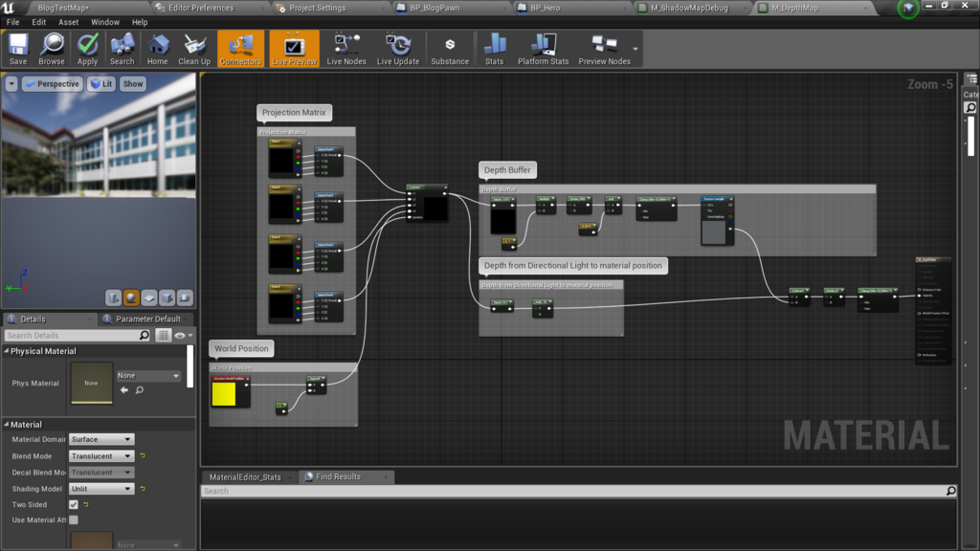This screenshot has height=551, width=980.
Task: Browse to Phys Material asset magnifier
Action: [x=140, y=390]
